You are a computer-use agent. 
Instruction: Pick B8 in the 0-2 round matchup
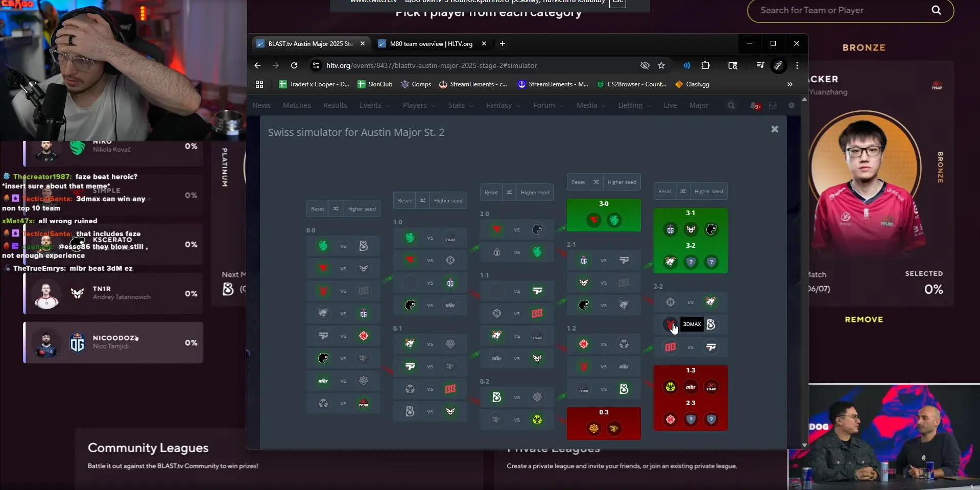click(497, 397)
